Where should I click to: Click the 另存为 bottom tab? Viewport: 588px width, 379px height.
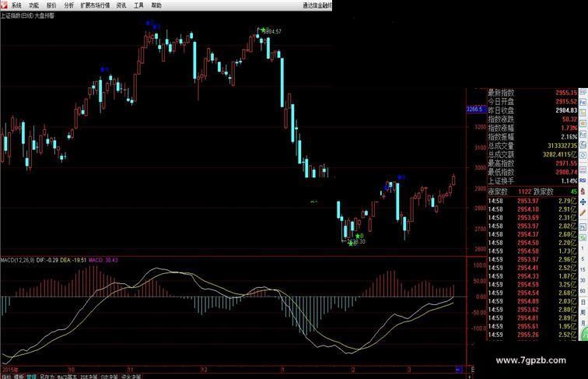point(47,377)
